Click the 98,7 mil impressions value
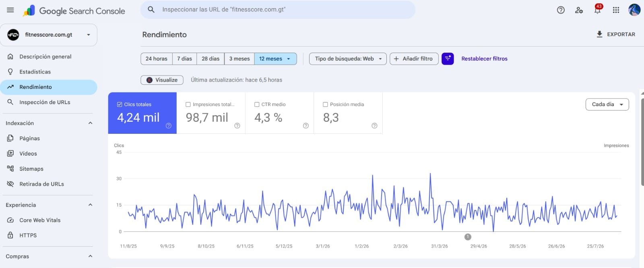 point(207,117)
